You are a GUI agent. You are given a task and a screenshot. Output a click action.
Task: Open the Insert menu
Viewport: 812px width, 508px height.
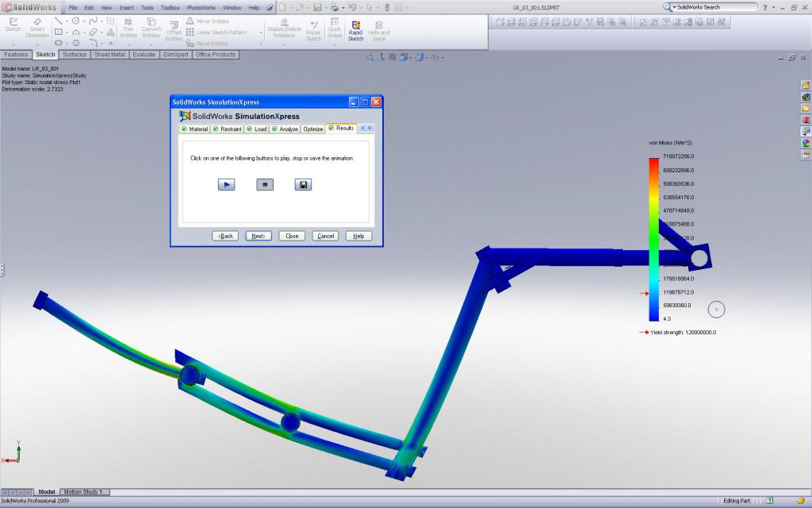coord(126,8)
